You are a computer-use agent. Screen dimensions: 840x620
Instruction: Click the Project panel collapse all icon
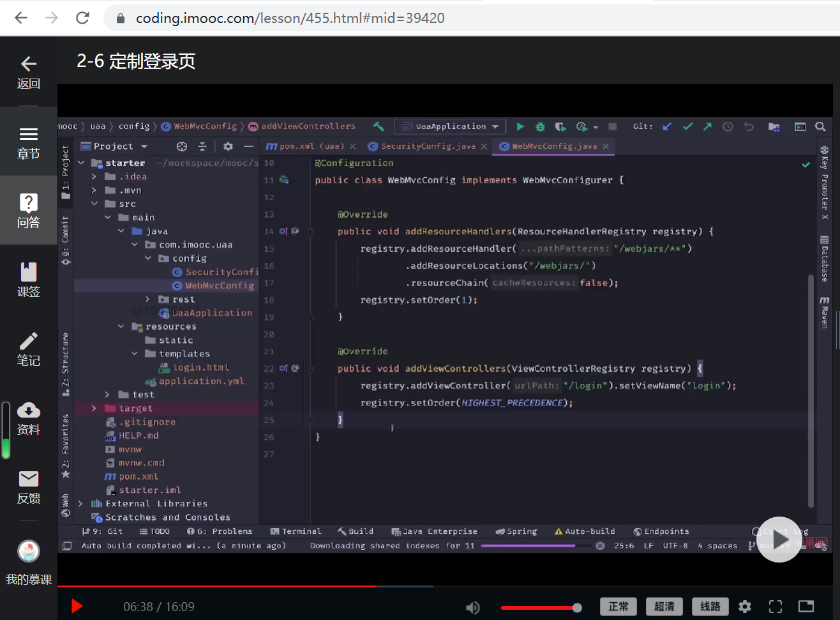tap(202, 146)
